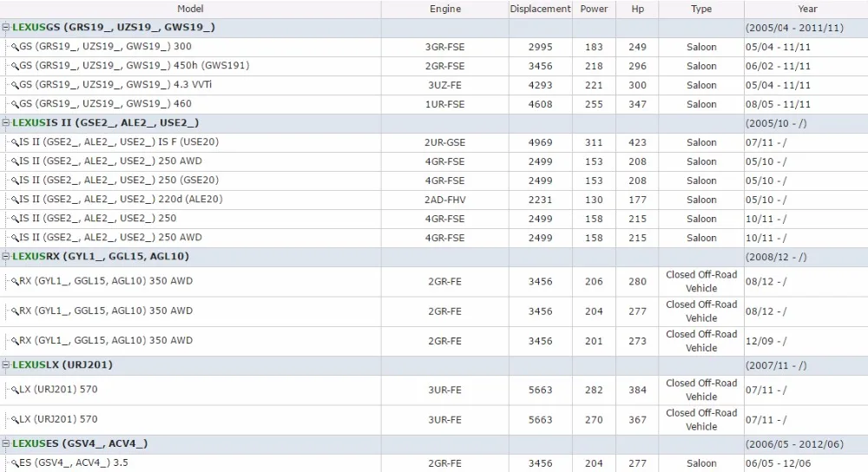The height and width of the screenshot is (472, 868).
Task: Select the LEXUS IS II group title text
Action: tap(105, 123)
